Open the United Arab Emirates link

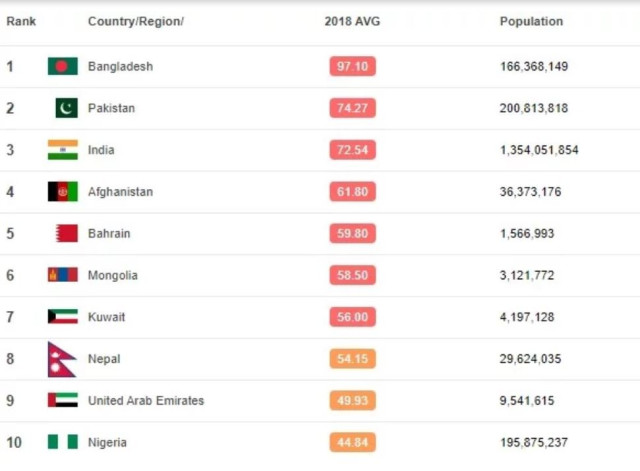146,401
